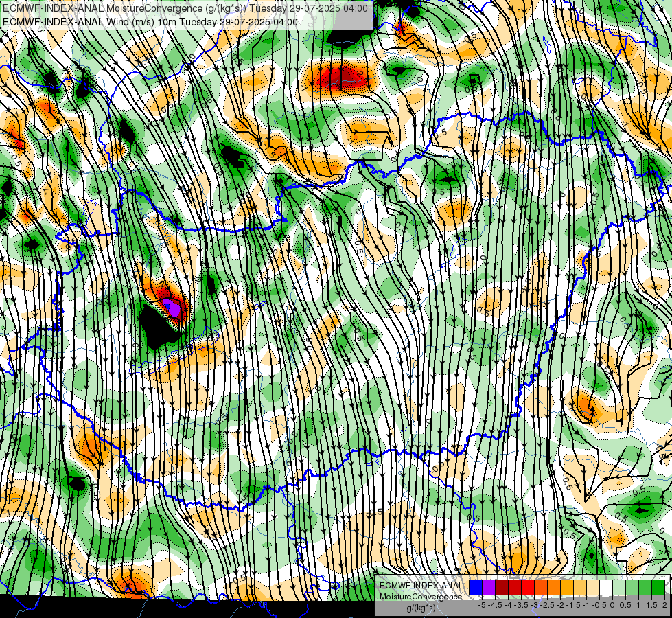This screenshot has width=672, height=618.
Task: Select the darkest red legend swatch
Action: tap(502, 587)
